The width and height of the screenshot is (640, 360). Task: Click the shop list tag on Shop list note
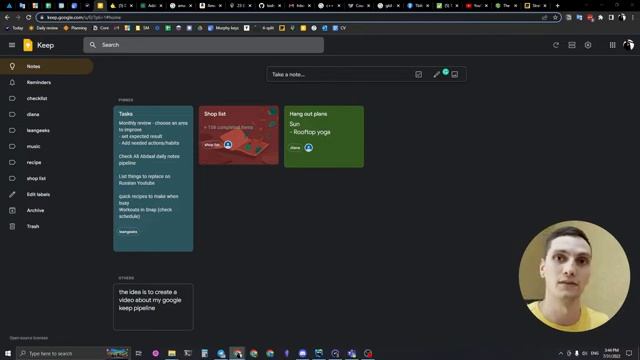click(x=212, y=145)
